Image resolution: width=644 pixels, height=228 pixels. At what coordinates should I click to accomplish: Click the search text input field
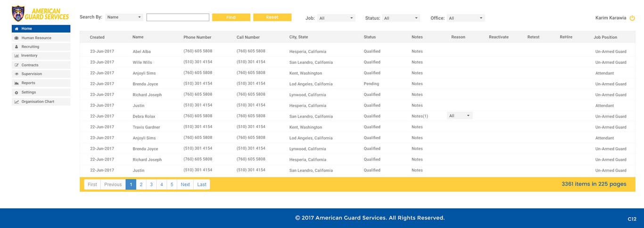178,17
